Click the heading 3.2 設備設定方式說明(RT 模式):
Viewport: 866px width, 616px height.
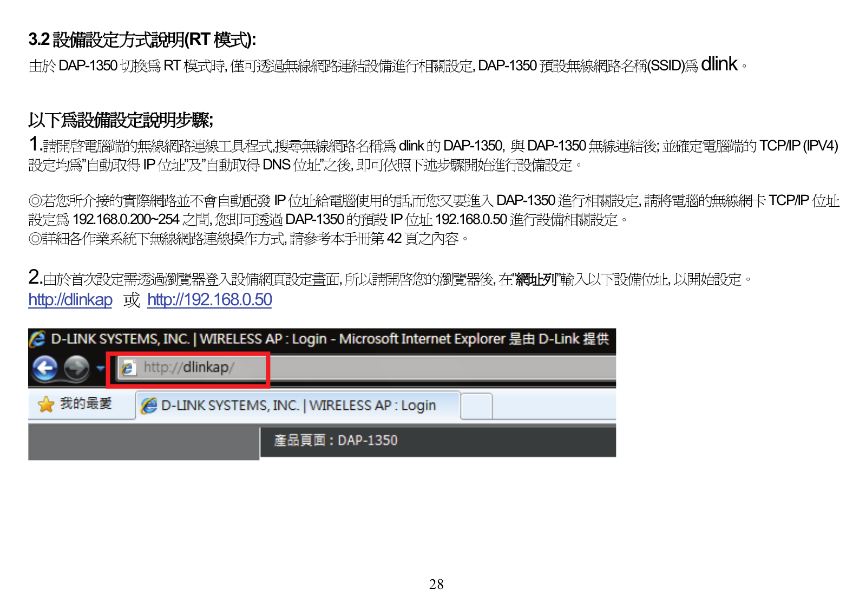[x=142, y=40]
